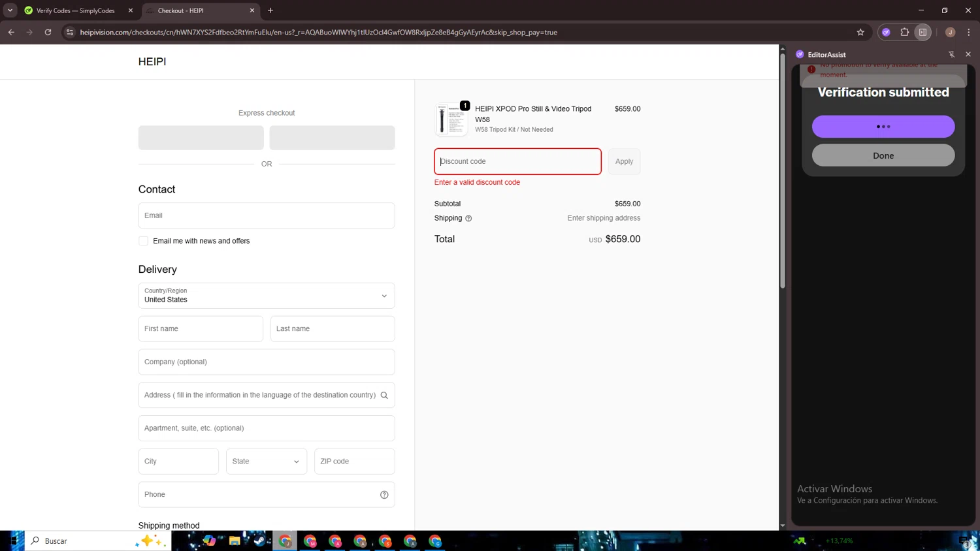Open the taskbar notification center icon
The width and height of the screenshot is (980, 551).
click(966, 541)
